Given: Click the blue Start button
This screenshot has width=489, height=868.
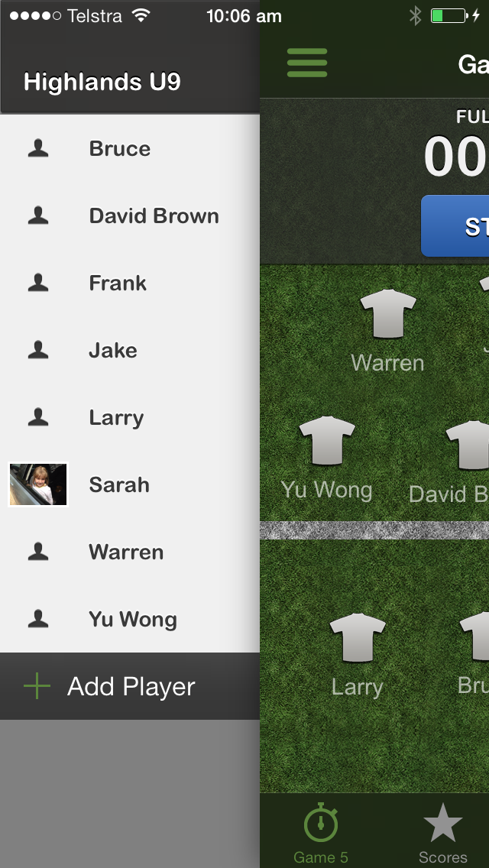Looking at the screenshot, I should (455, 226).
